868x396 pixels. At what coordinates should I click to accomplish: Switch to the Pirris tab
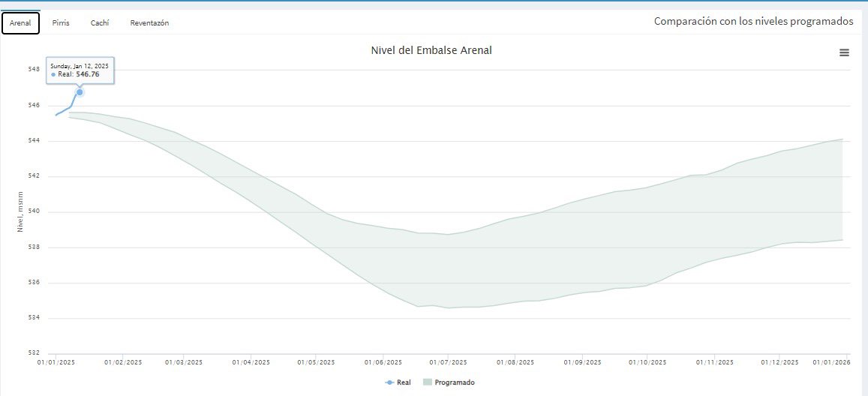tap(61, 23)
